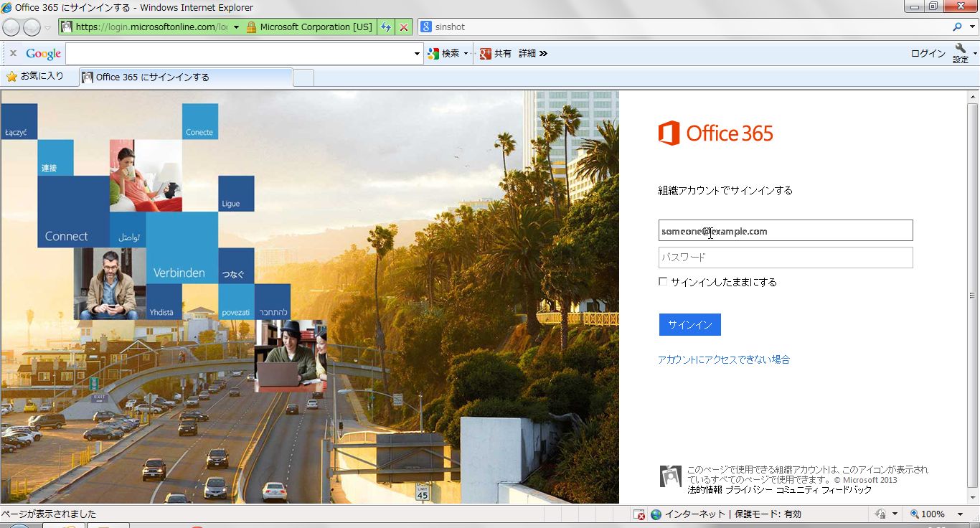The width and height of the screenshot is (980, 528).
Task: Click the padlock security icon
Action: [251, 27]
